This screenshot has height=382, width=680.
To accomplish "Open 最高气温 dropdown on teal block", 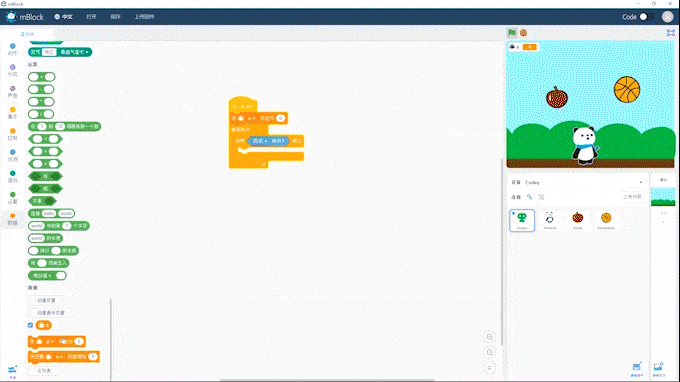I will click(x=75, y=52).
